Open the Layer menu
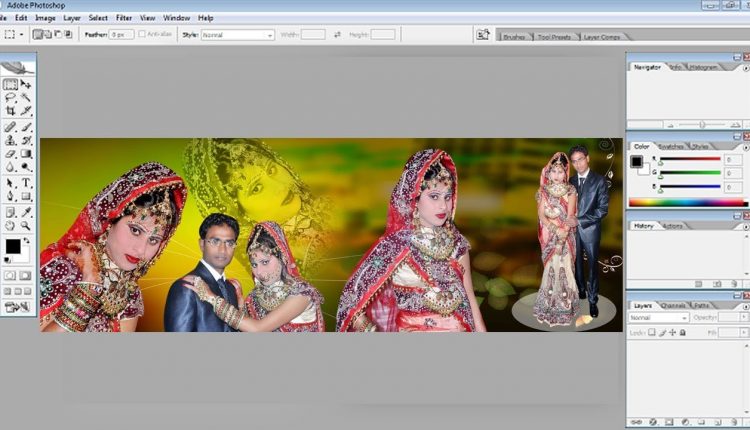Viewport: 750px width, 430px height. click(x=72, y=18)
